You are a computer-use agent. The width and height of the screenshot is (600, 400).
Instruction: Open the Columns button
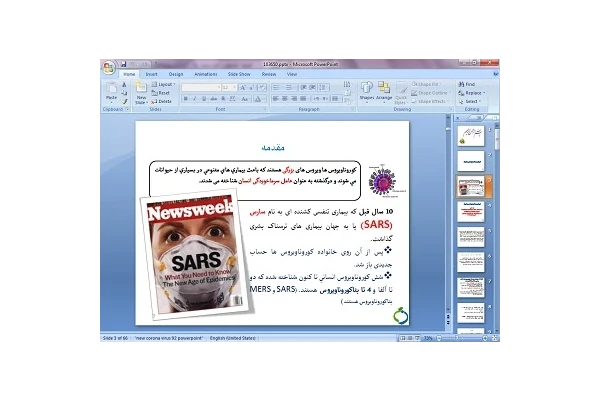[336, 99]
